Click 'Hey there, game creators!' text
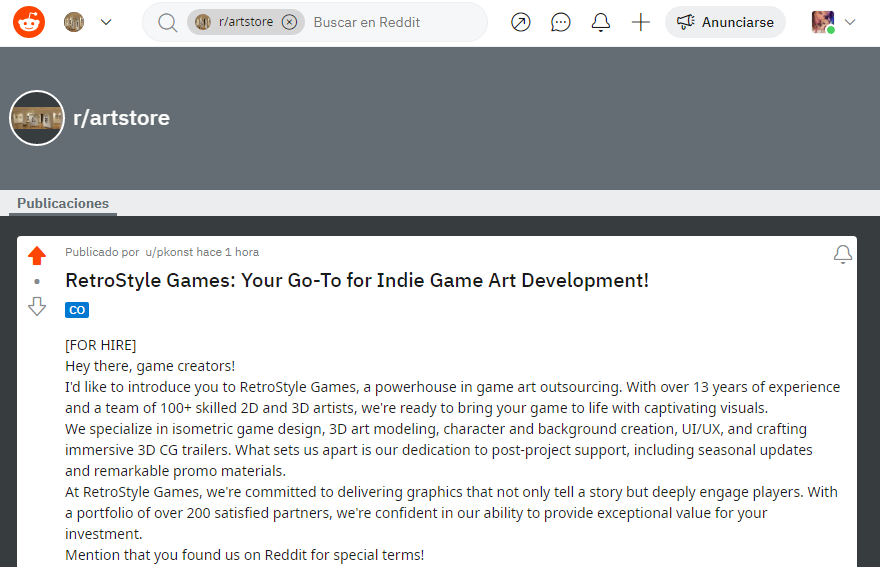The image size is (880, 567). tap(150, 366)
